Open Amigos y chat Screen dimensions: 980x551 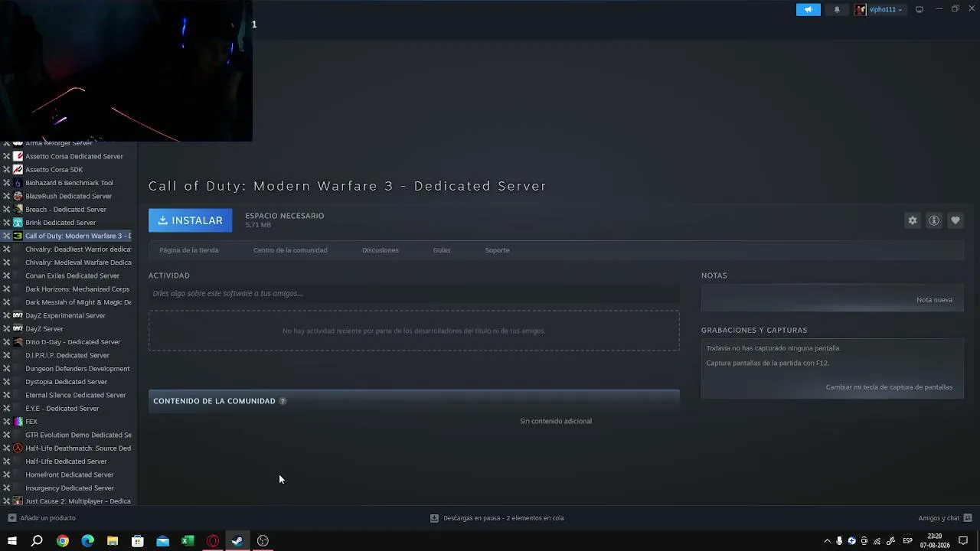tap(946, 518)
